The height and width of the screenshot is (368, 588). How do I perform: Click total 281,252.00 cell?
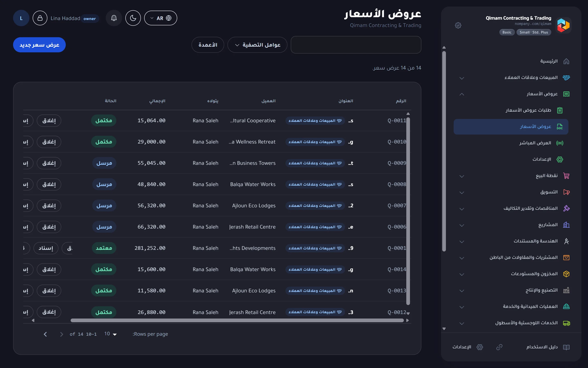pyautogui.click(x=150, y=248)
